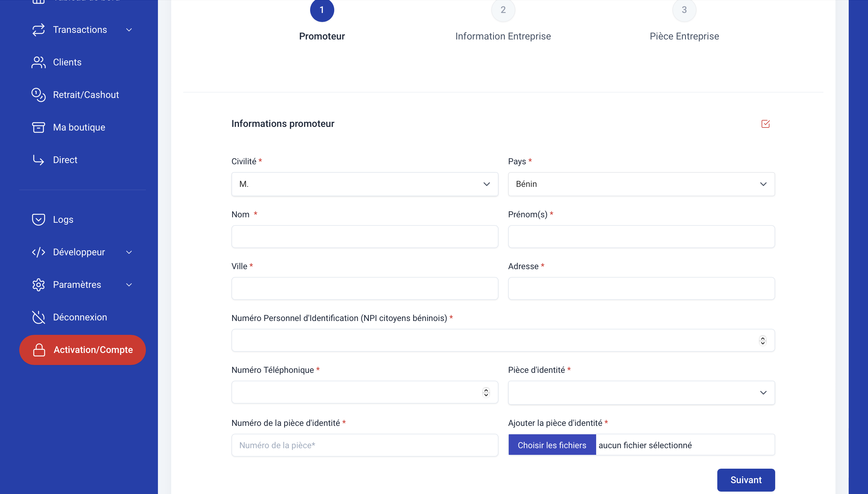Click the Suivant button
This screenshot has height=494, width=868.
746,480
